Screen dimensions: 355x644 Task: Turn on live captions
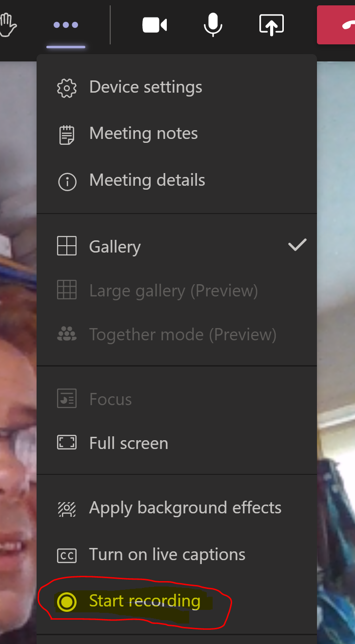pyautogui.click(x=177, y=555)
